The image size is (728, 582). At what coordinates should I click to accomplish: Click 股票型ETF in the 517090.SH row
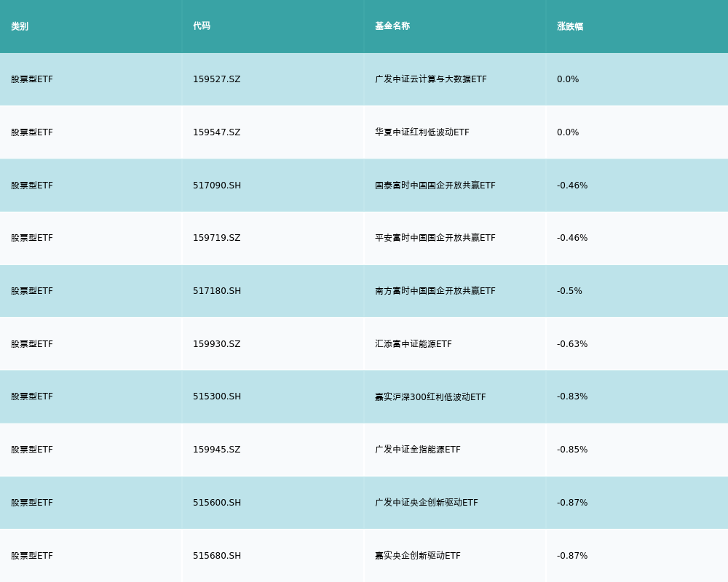coord(32,186)
